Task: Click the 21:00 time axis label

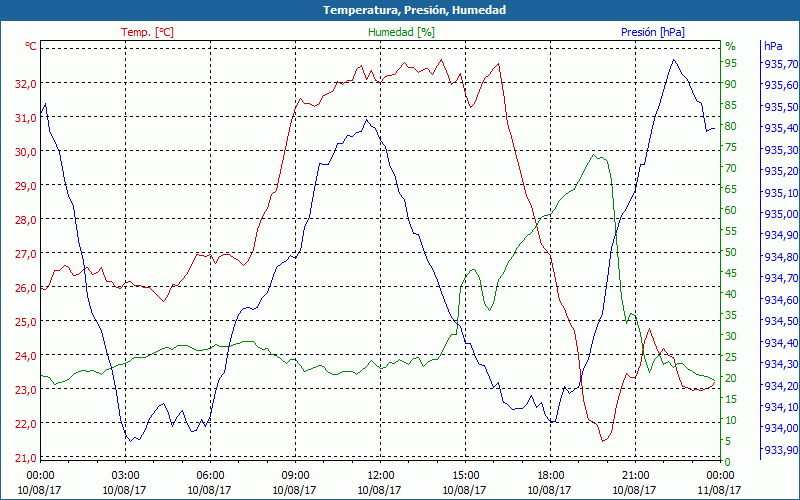Action: (x=635, y=476)
